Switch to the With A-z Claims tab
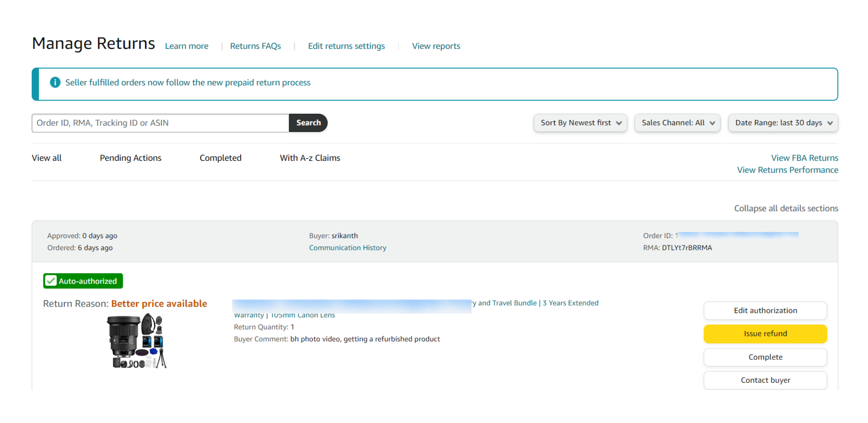Screen dimensions: 868x423 [310, 158]
